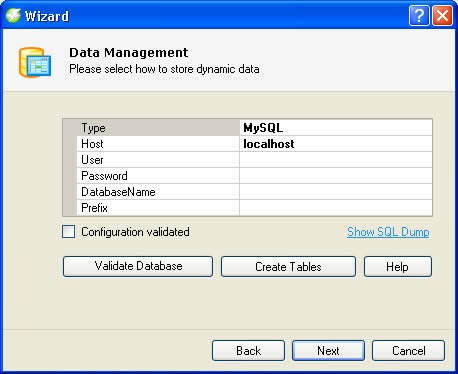Image resolution: width=458 pixels, height=374 pixels.
Task: Close the Wizard dialog window
Action: (x=443, y=15)
